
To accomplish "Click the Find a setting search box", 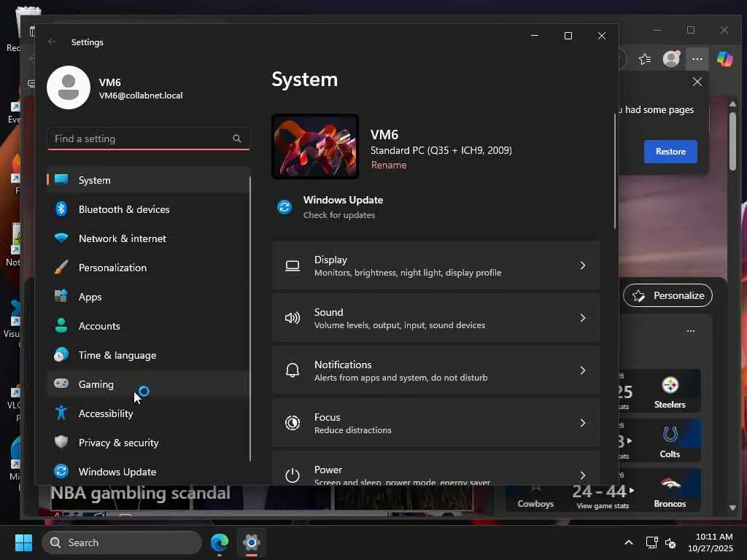I will [x=148, y=139].
